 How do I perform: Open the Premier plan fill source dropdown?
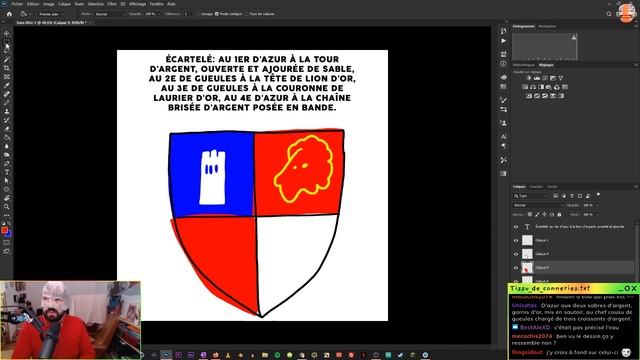pos(50,14)
